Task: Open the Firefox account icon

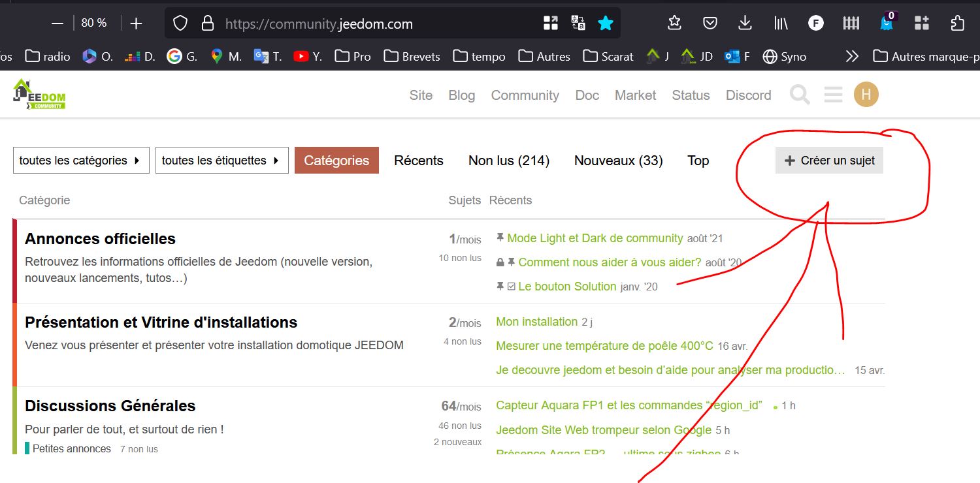Action: [815, 22]
